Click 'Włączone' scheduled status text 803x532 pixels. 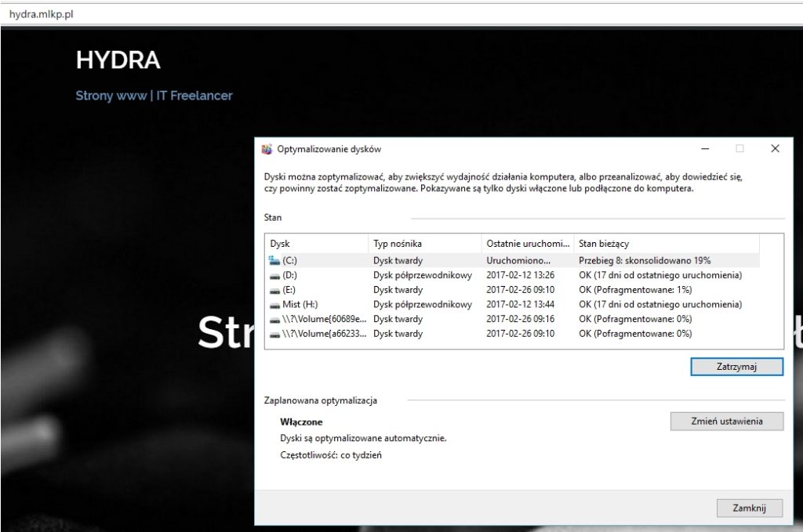tap(301, 422)
